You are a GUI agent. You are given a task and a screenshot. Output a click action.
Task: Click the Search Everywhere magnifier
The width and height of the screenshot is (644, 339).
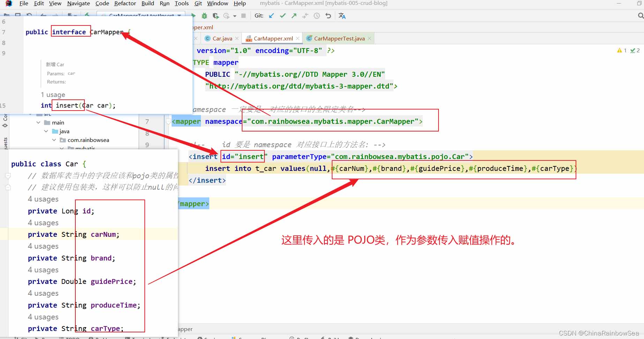(641, 16)
